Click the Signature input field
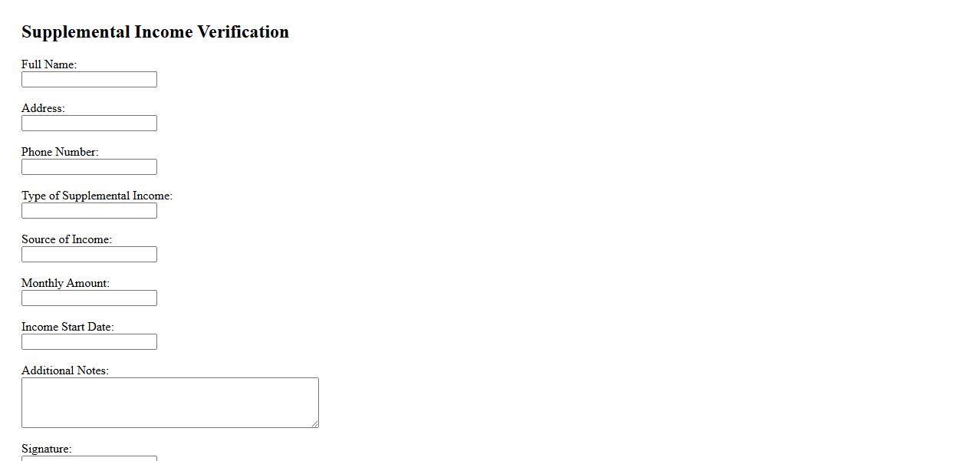Screen dimensions: 980x461 89,459
